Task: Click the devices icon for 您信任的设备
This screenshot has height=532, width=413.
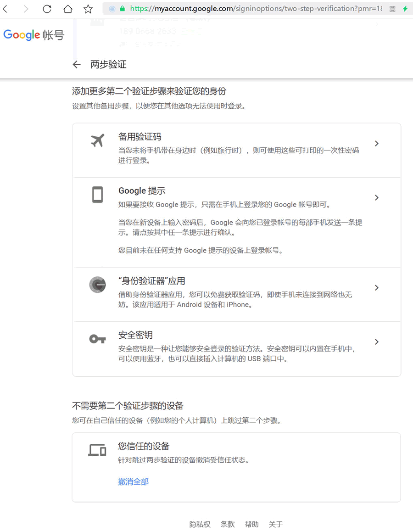Action: pos(97,450)
